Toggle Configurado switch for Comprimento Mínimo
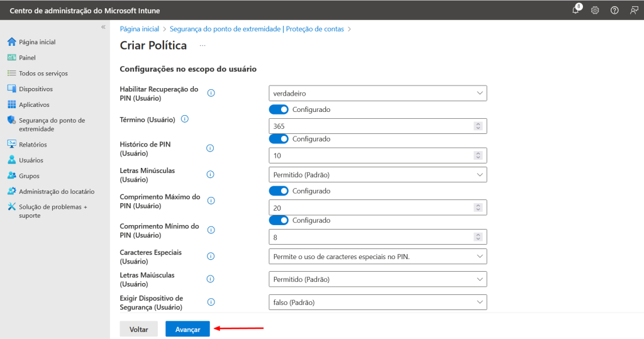 [279, 220]
